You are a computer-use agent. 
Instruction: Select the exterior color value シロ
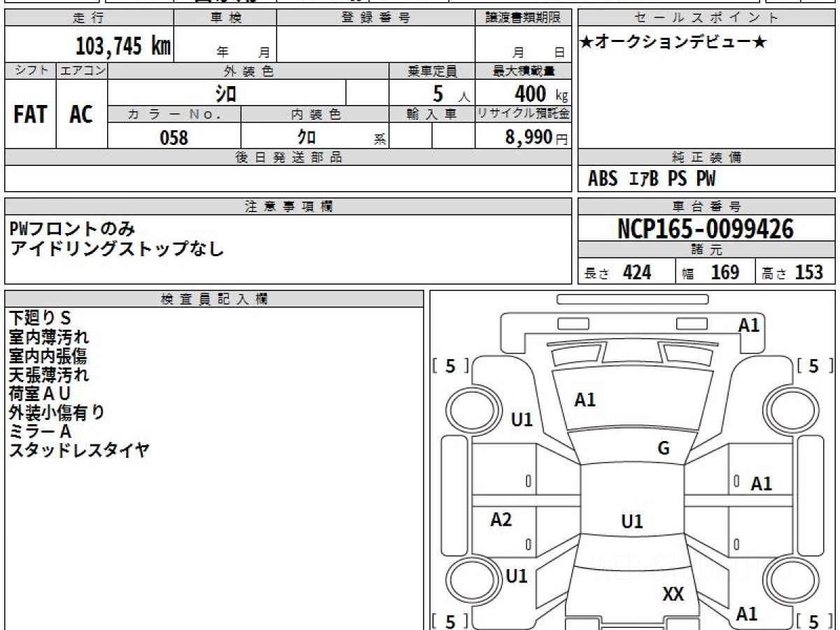226,92
